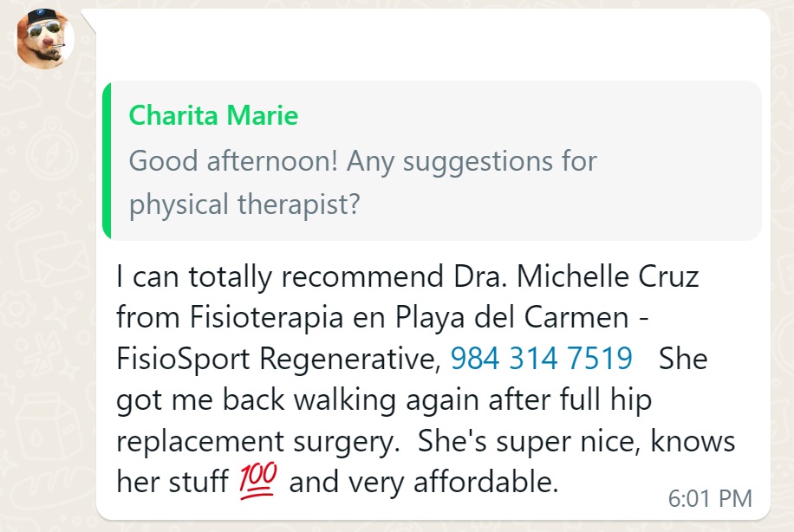Click the words "her stuff" before emoji
794x532 pixels.
172,482
